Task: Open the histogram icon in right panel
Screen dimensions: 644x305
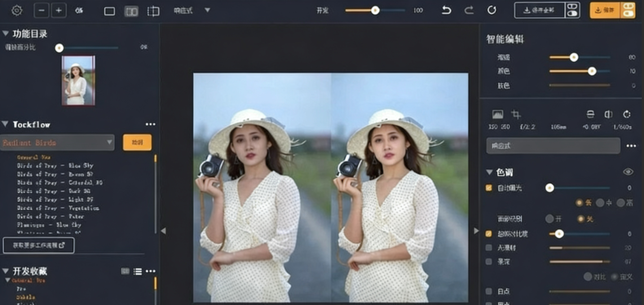Action: tap(497, 114)
